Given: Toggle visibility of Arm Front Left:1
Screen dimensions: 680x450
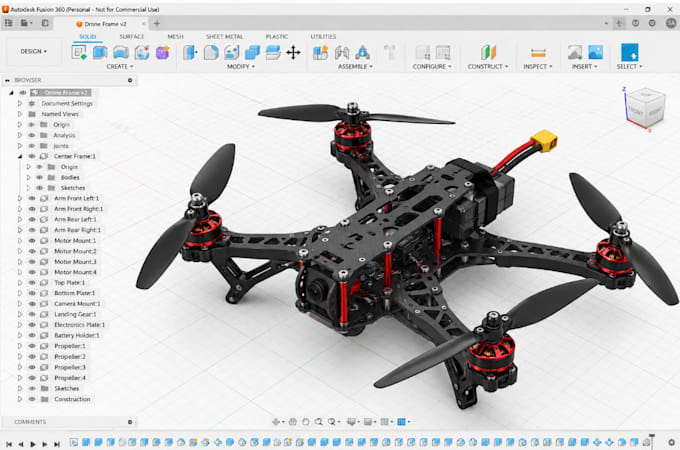Looking at the screenshot, I should 32,198.
